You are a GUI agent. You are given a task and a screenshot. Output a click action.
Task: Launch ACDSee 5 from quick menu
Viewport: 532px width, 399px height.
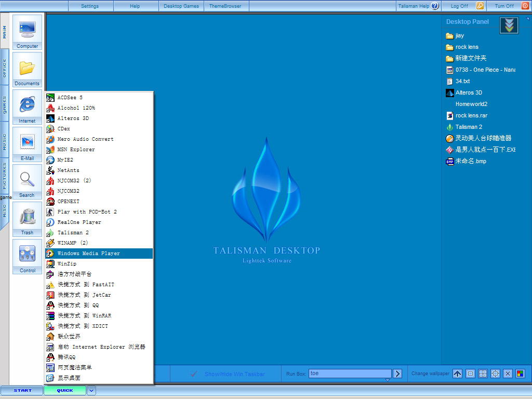point(99,97)
